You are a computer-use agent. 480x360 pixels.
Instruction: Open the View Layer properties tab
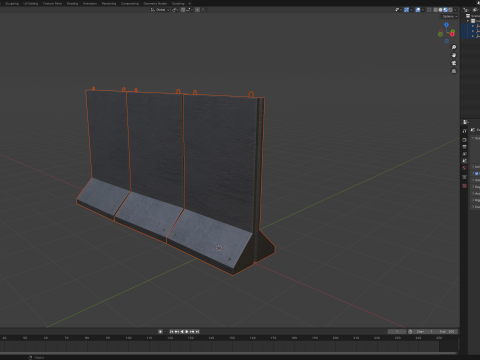465,154
